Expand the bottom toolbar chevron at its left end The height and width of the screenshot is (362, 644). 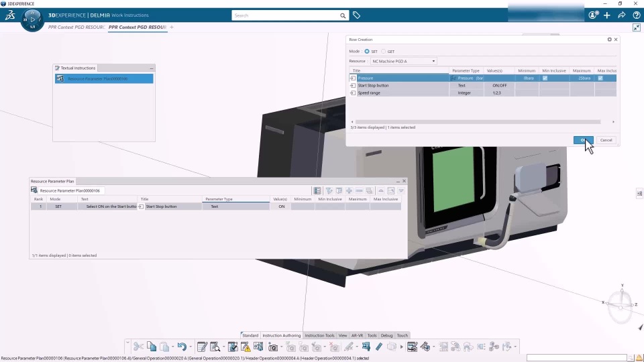(127, 343)
